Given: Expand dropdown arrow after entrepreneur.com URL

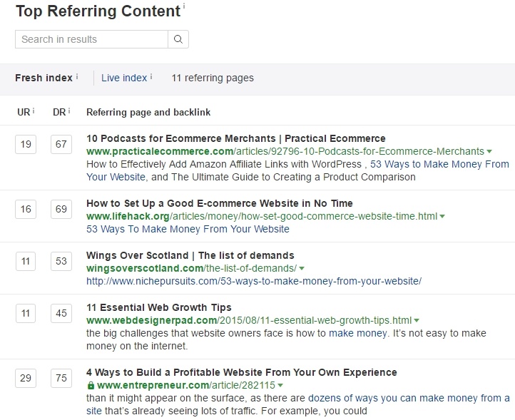Looking at the screenshot, I should point(280,385).
